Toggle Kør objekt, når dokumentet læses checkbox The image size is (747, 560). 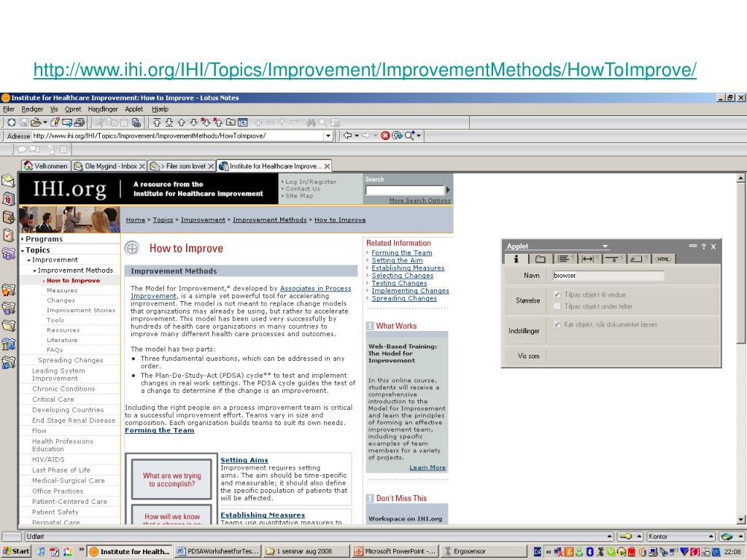click(557, 324)
